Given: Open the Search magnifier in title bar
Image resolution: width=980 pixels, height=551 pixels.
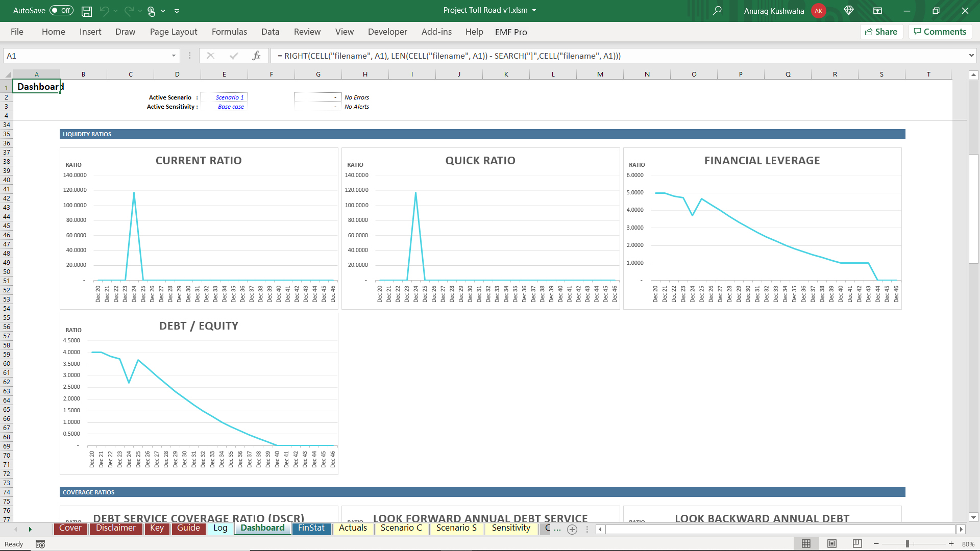Looking at the screenshot, I should [x=717, y=11].
